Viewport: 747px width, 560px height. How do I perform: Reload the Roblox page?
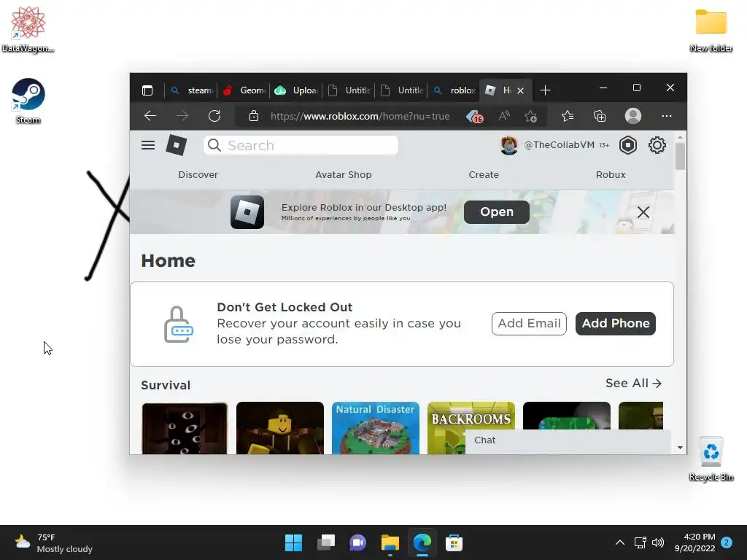214,116
